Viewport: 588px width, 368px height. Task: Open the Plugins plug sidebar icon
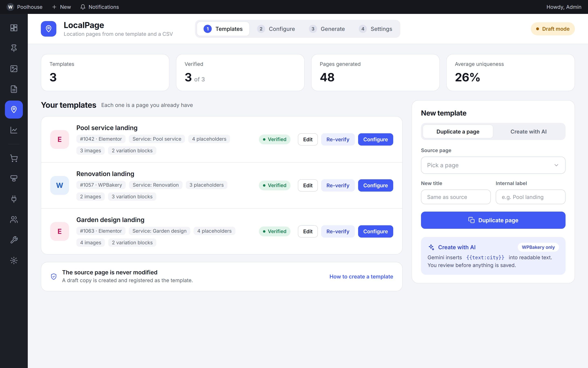14,199
